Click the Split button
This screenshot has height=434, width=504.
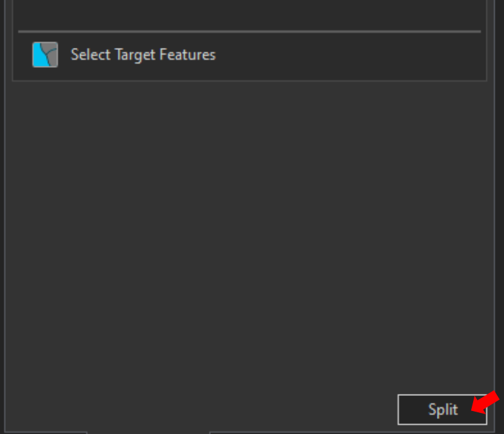(442, 410)
